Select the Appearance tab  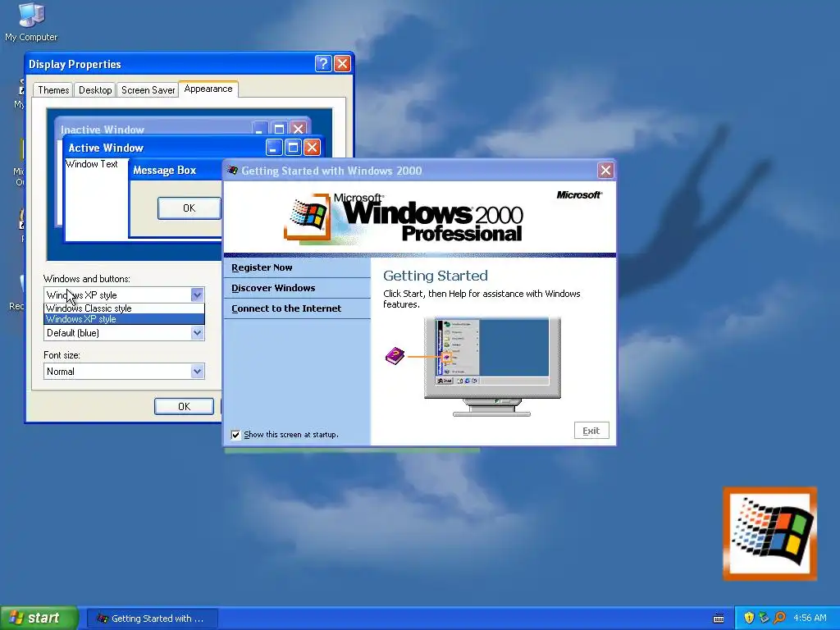(208, 89)
